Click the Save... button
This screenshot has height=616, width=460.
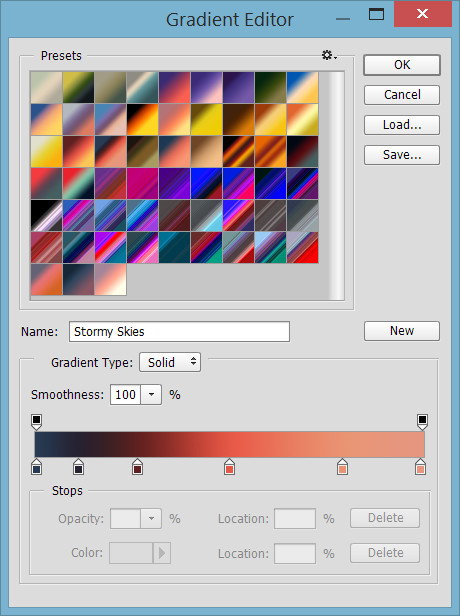point(402,155)
